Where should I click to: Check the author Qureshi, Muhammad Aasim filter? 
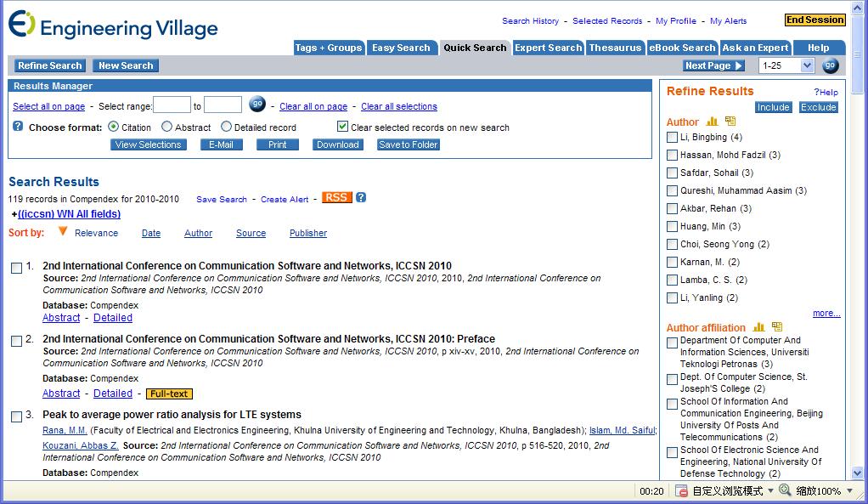[672, 190]
